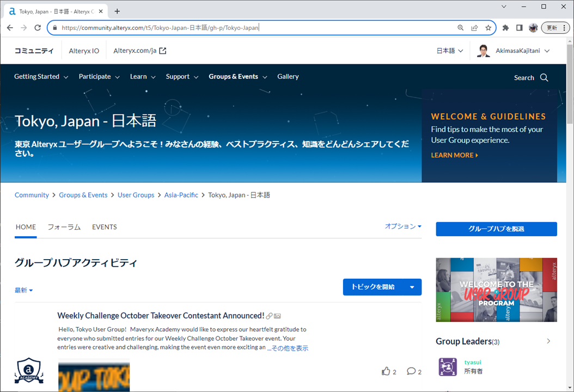Click the Welcome to User Group banner image

(x=496, y=290)
